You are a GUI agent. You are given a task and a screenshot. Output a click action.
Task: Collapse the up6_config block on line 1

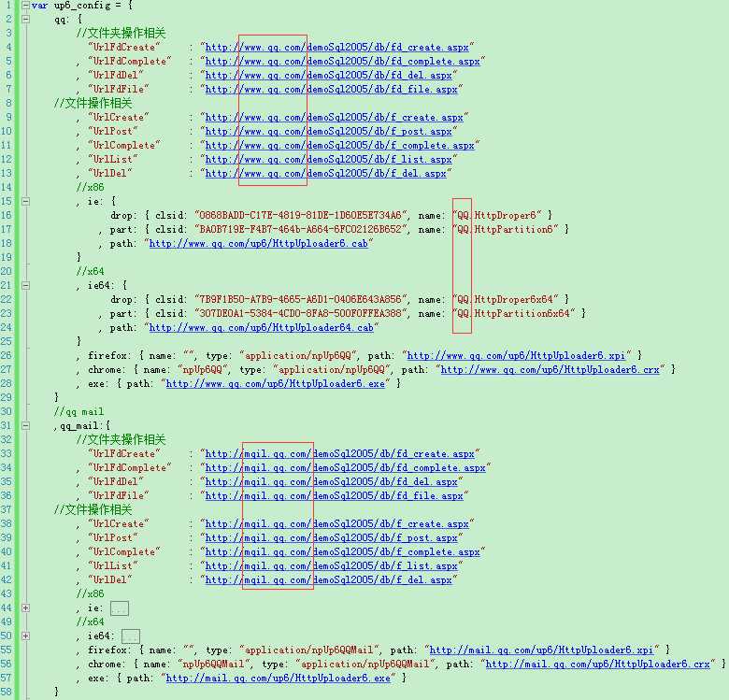(26, 5)
